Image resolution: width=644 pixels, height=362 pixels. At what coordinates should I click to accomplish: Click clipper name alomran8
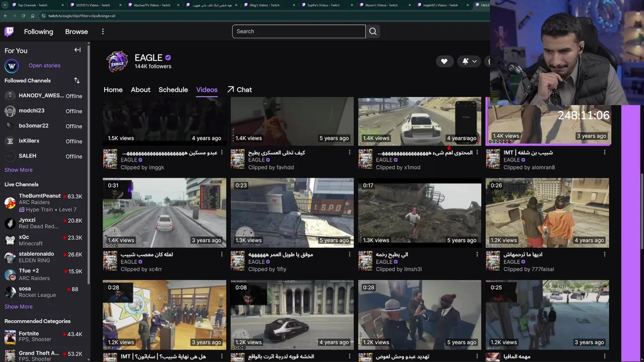tap(542, 167)
